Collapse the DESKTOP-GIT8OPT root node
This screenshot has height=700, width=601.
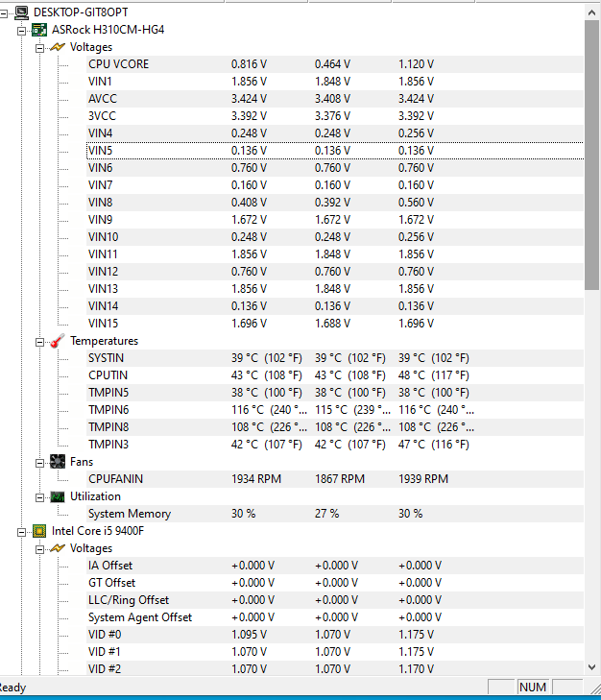(x=4, y=13)
